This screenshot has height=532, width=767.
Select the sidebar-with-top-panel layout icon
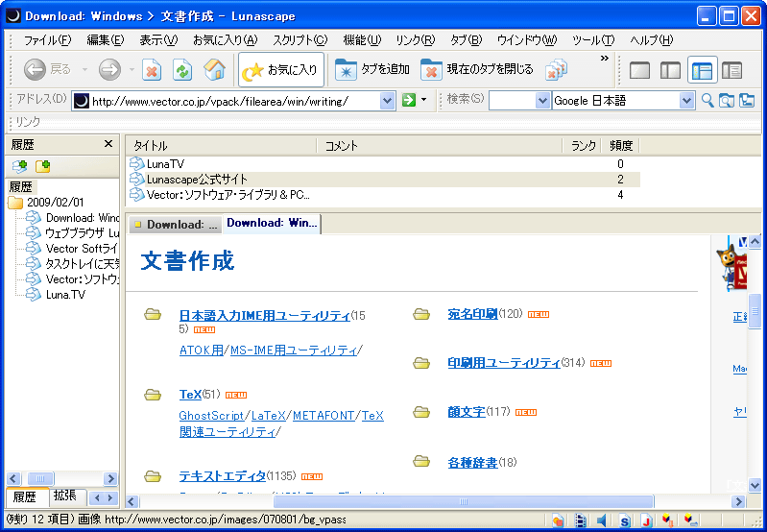[702, 70]
